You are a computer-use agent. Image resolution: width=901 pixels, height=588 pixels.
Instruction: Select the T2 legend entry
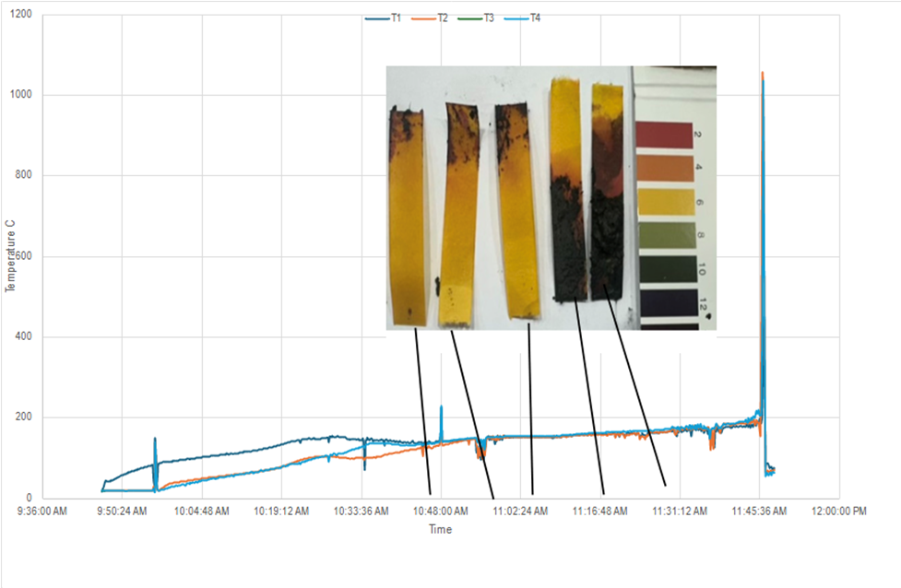coord(430,18)
